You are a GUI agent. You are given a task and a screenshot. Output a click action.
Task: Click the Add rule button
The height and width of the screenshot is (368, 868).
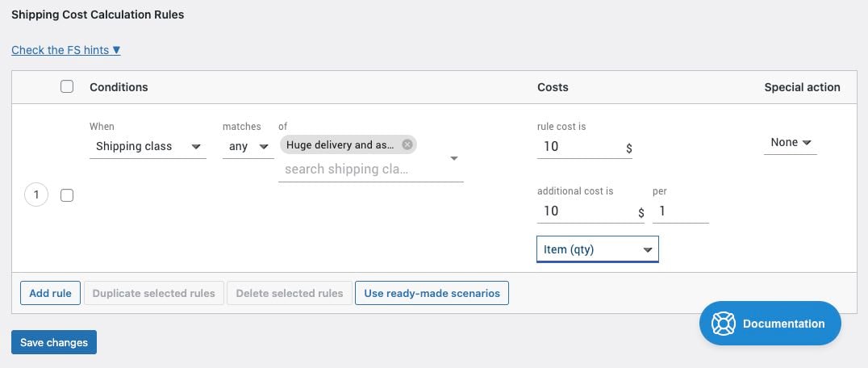(50, 293)
